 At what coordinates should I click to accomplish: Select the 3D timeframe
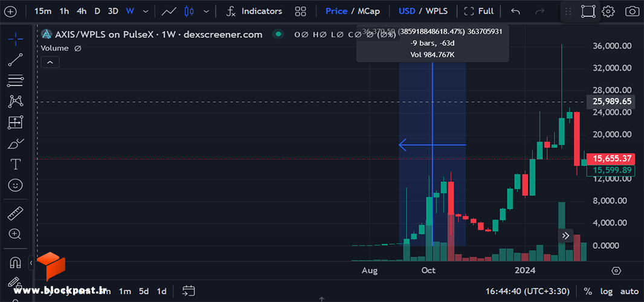(113, 11)
